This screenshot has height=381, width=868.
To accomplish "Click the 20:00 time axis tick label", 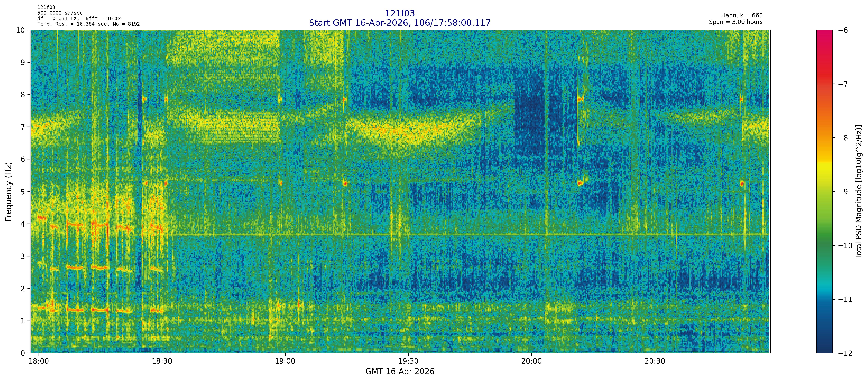I will (x=531, y=362).
